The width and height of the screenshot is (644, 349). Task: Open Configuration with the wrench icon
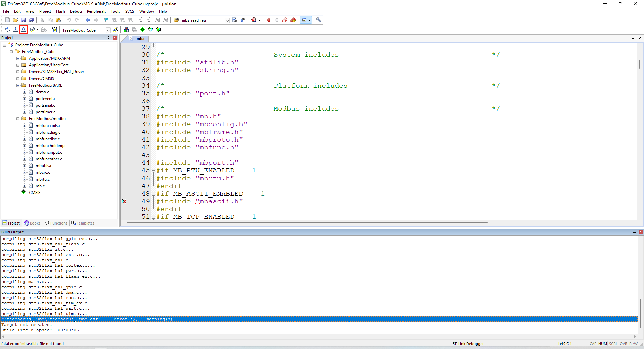pos(319,20)
